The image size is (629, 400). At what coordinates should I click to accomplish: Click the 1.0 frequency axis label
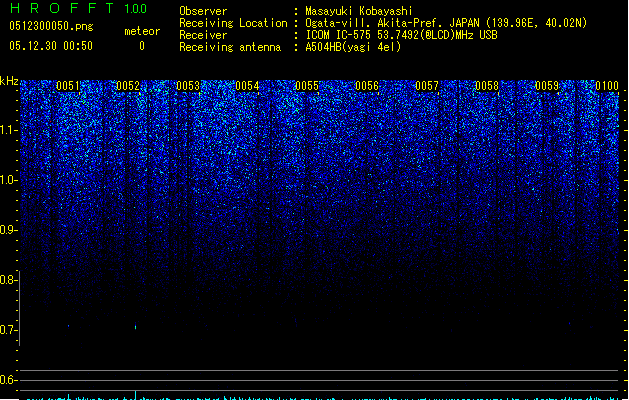pos(8,180)
